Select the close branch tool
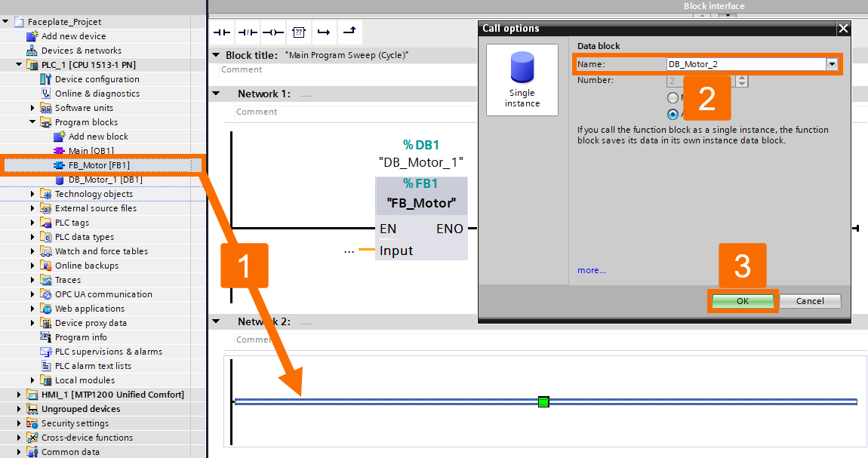Image resolution: width=868 pixels, height=458 pixels. (x=349, y=32)
